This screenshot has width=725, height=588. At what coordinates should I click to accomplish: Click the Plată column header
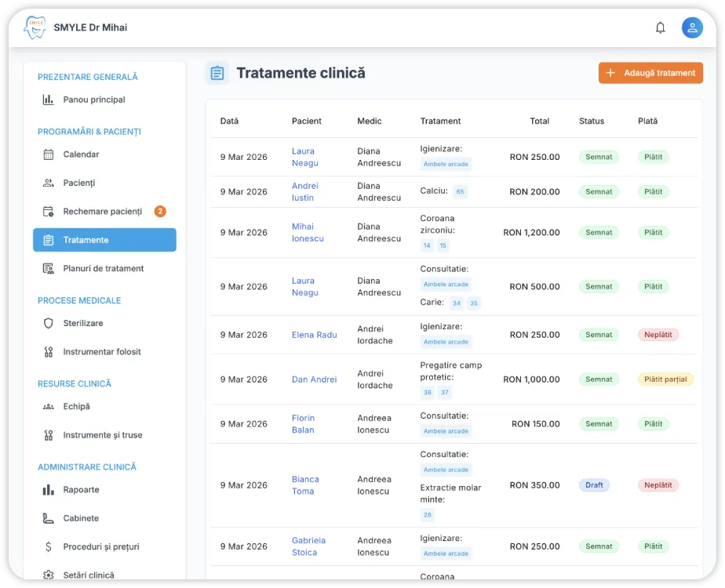(647, 121)
